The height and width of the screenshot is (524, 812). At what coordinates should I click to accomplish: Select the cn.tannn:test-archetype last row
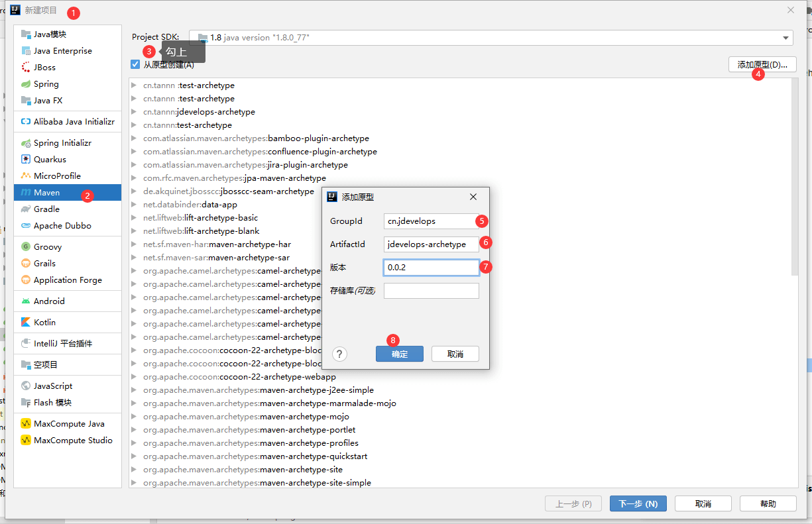pyautogui.click(x=461, y=125)
